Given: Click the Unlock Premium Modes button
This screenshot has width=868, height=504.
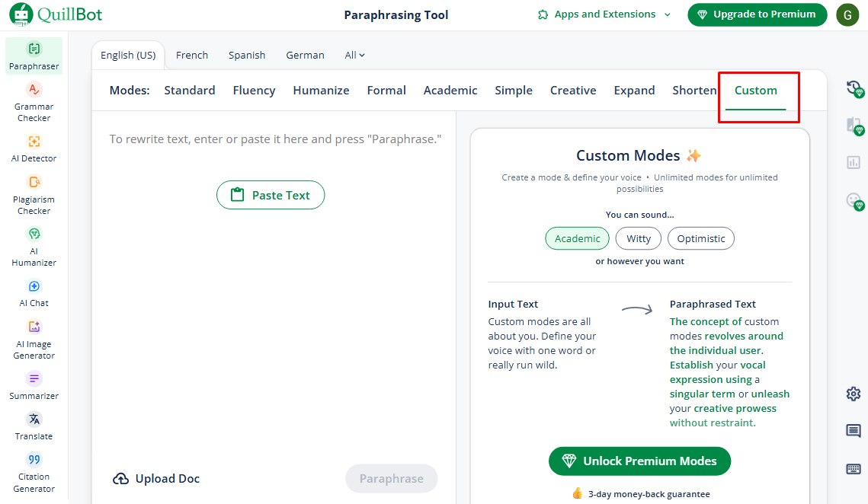Looking at the screenshot, I should 639,461.
